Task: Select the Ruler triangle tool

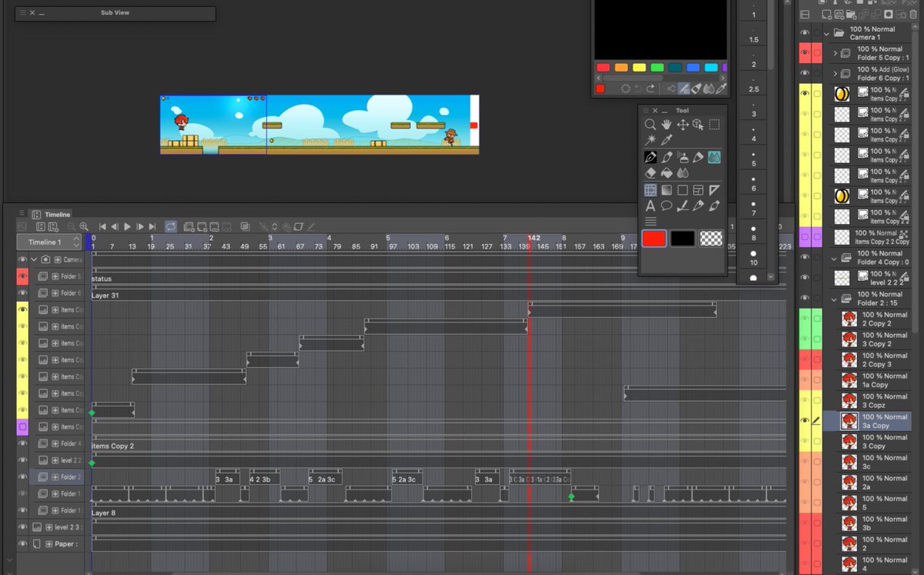Action: [714, 190]
